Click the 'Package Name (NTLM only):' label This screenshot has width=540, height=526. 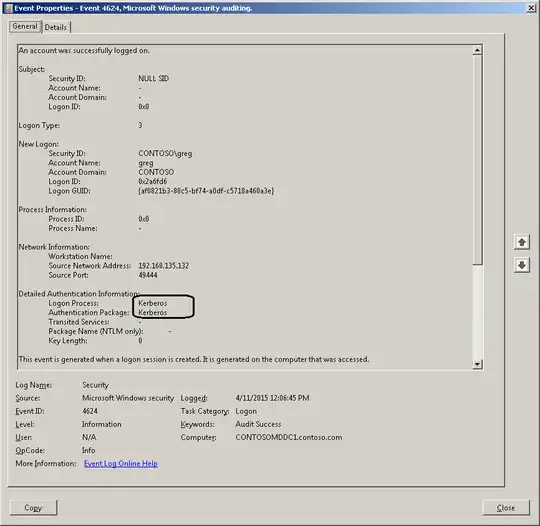point(96,331)
